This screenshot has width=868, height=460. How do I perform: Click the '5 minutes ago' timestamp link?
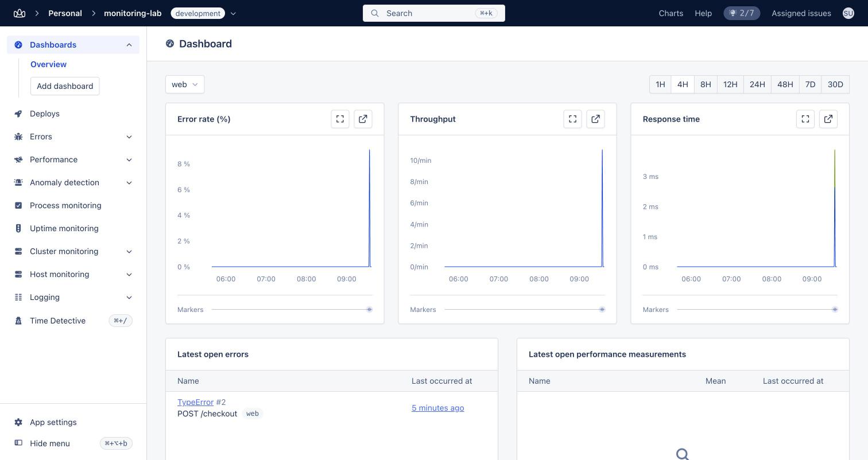click(437, 408)
